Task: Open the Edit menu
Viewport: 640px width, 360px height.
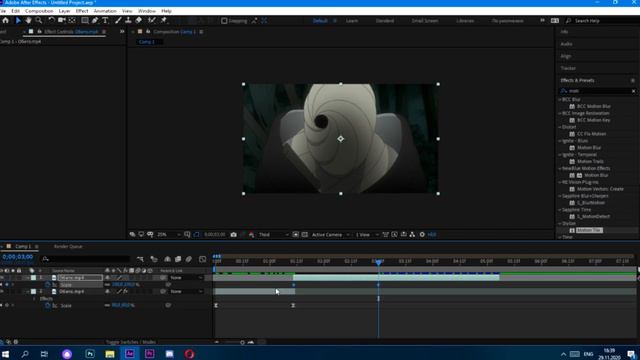Action: pos(16,11)
